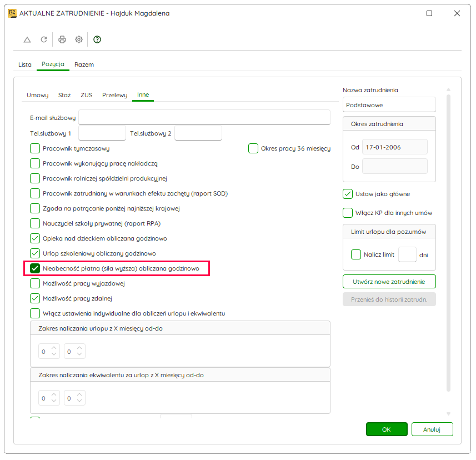Screen dimensions: 476x460
Task: Switch to the ZUS tab
Action: 87,95
